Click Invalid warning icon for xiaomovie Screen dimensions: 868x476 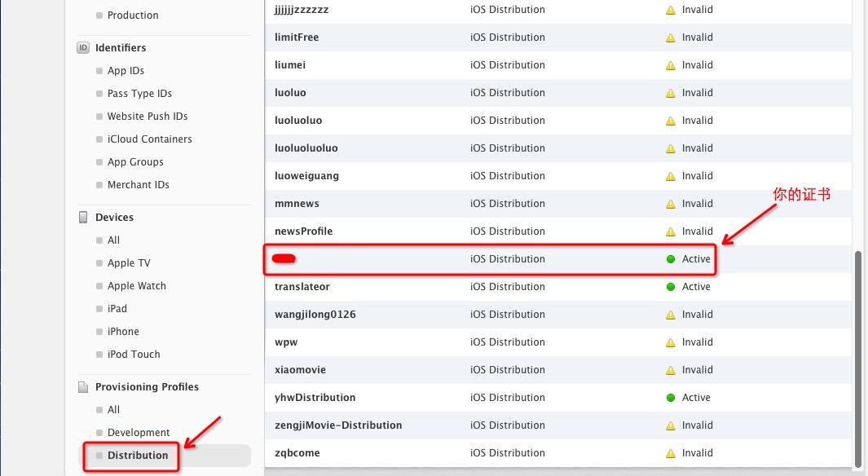tap(671, 370)
